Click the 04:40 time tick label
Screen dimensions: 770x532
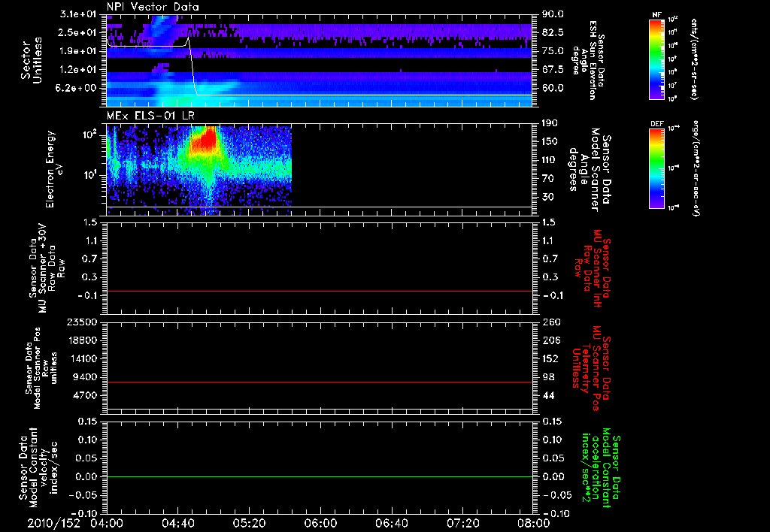click(x=177, y=523)
